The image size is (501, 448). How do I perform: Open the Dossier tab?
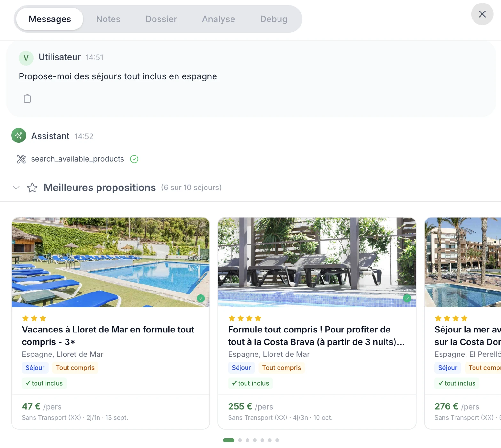click(x=161, y=19)
